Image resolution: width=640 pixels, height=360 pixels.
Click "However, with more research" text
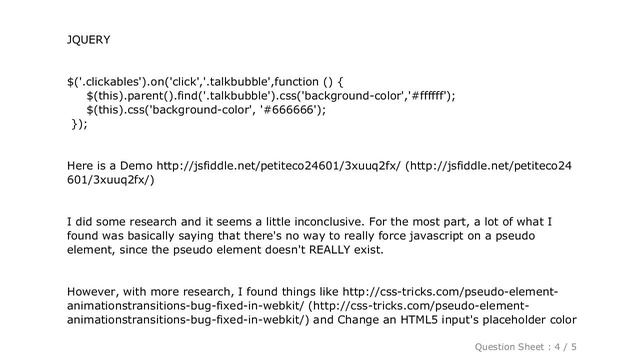coord(149,292)
